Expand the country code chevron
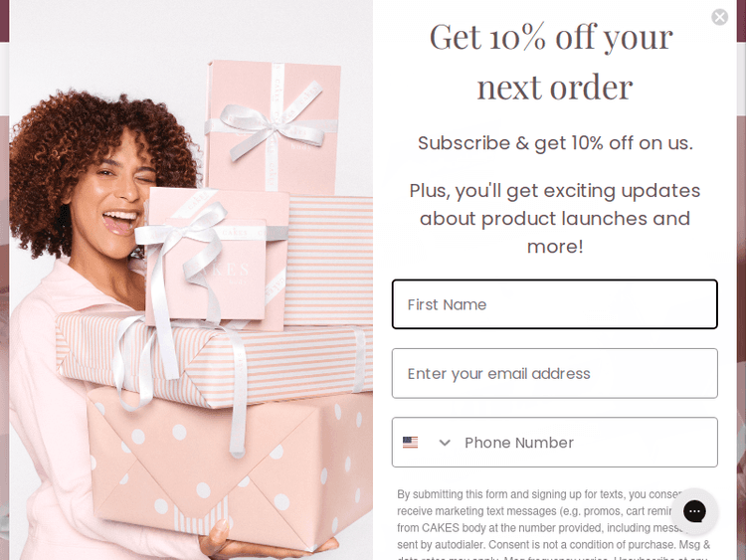The width and height of the screenshot is (746, 560). click(445, 443)
